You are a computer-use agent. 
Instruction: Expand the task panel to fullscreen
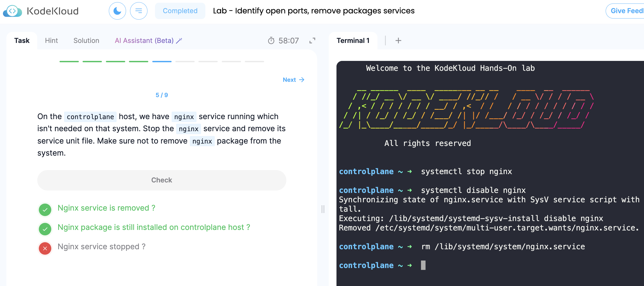click(x=312, y=41)
